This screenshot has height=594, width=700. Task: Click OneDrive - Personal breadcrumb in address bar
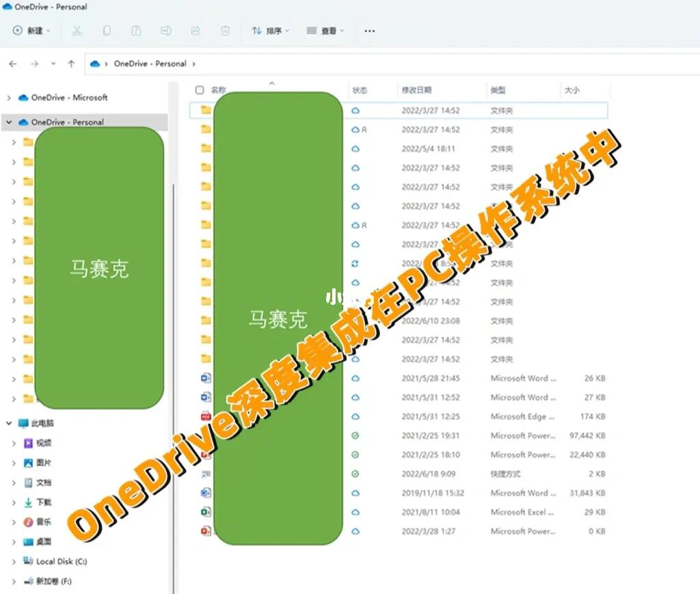(150, 64)
